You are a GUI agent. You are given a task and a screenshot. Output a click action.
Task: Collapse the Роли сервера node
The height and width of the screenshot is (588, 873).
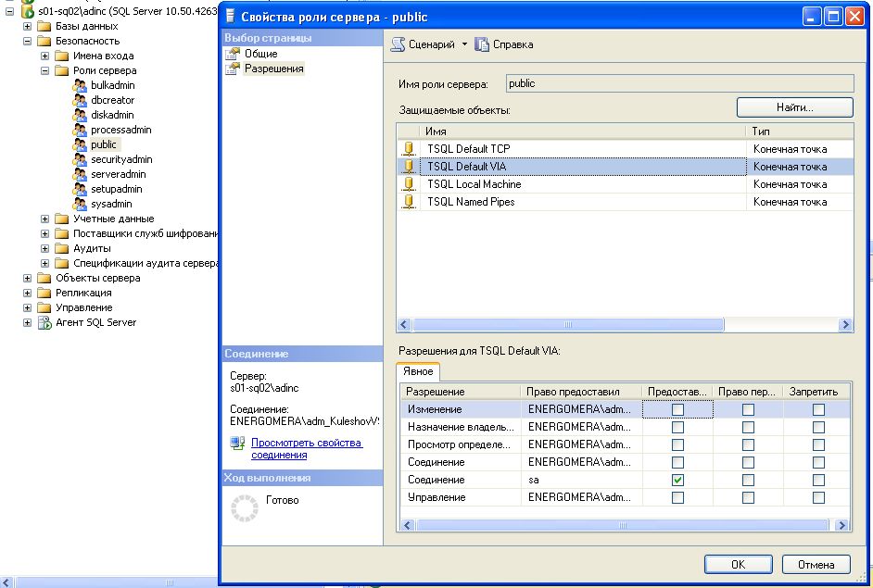pos(45,70)
